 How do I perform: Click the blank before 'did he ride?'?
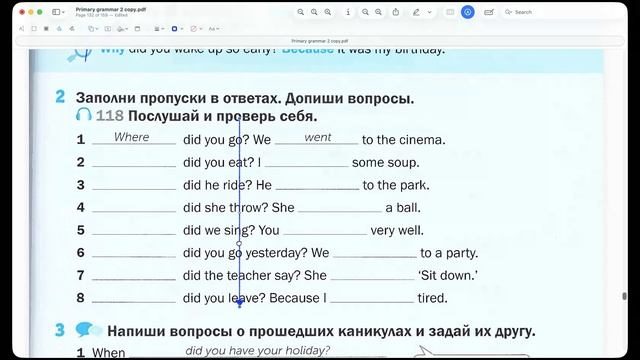point(134,186)
